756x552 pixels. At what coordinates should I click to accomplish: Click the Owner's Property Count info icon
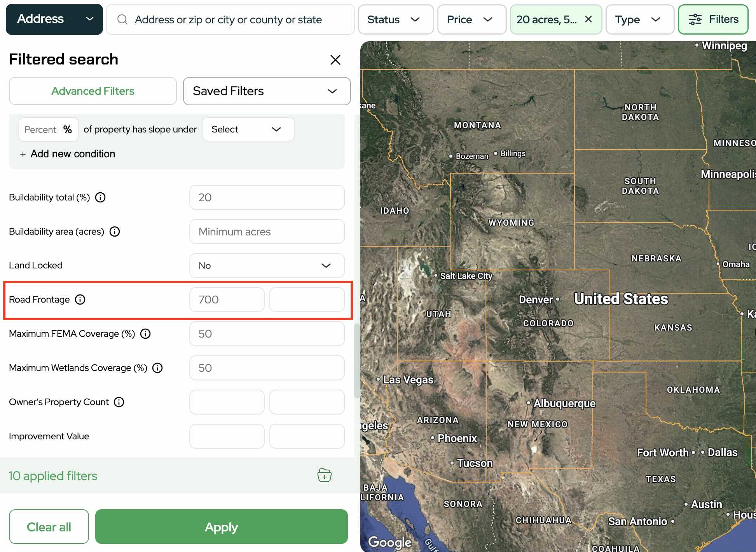119,402
